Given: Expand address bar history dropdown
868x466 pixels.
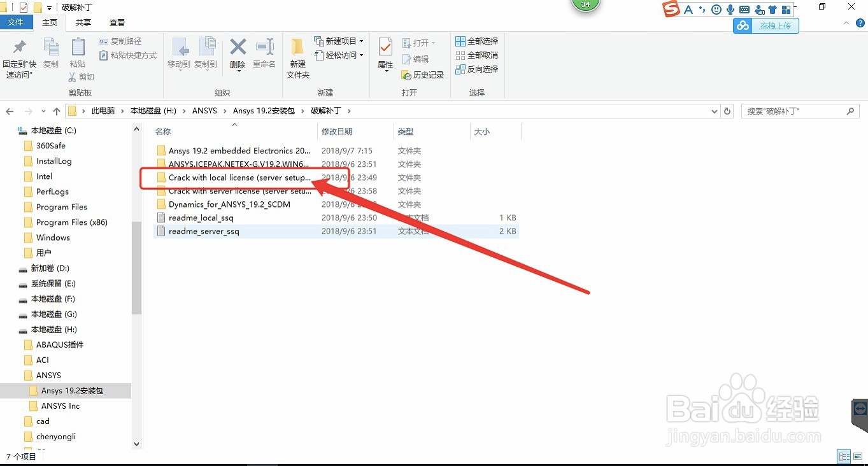Looking at the screenshot, I should click(715, 111).
